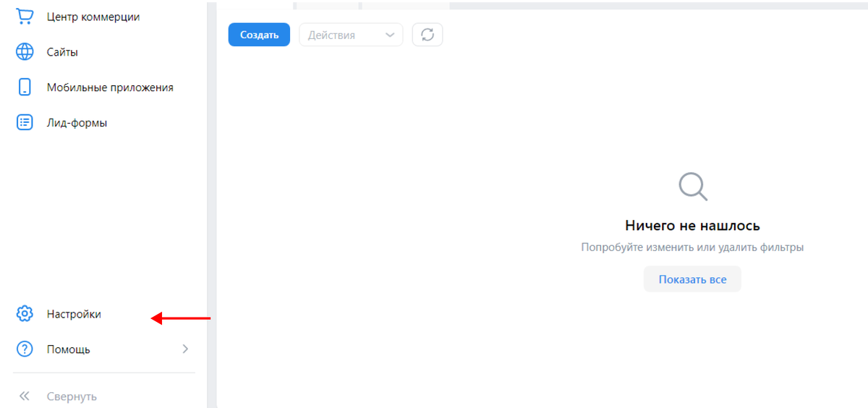The width and height of the screenshot is (868, 408).
Task: Click the Ничего не нашлось heading
Action: (x=692, y=226)
